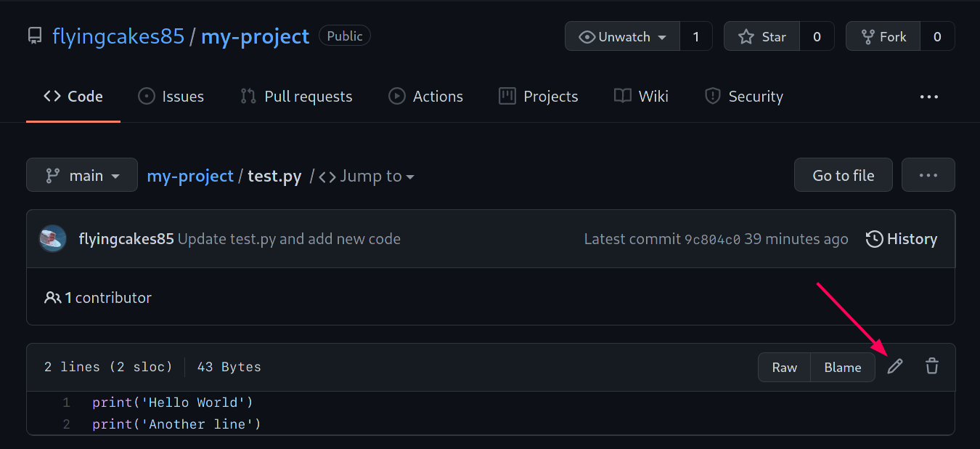Open the Issues tab
Screen dimensions: 980x449
pyautogui.click(x=171, y=97)
